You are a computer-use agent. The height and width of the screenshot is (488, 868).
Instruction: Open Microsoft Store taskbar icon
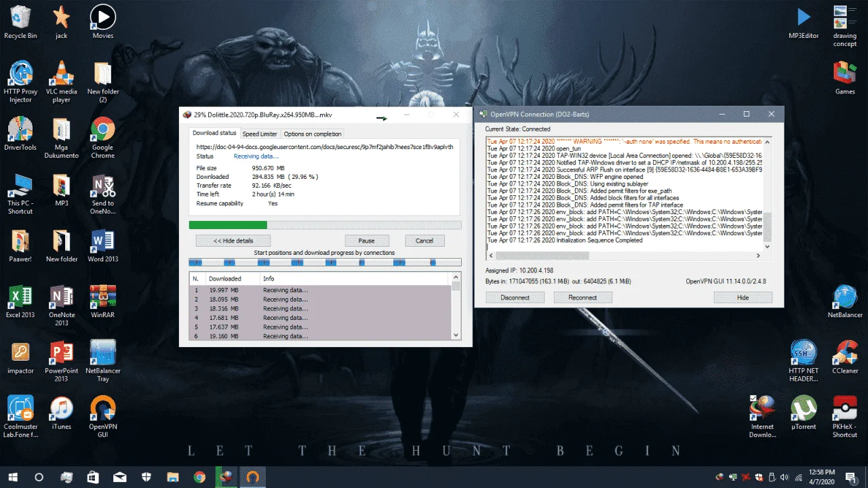[92, 477]
